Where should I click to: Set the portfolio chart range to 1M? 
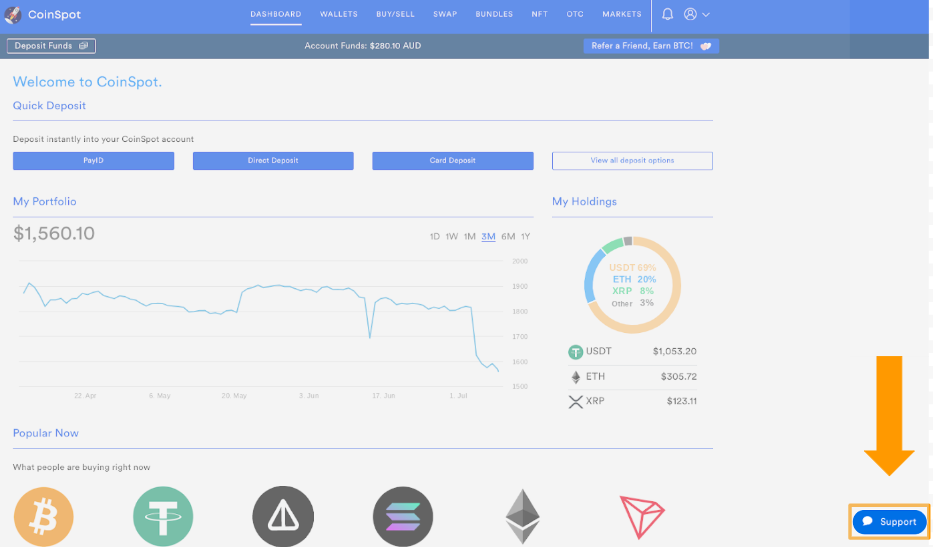point(470,237)
